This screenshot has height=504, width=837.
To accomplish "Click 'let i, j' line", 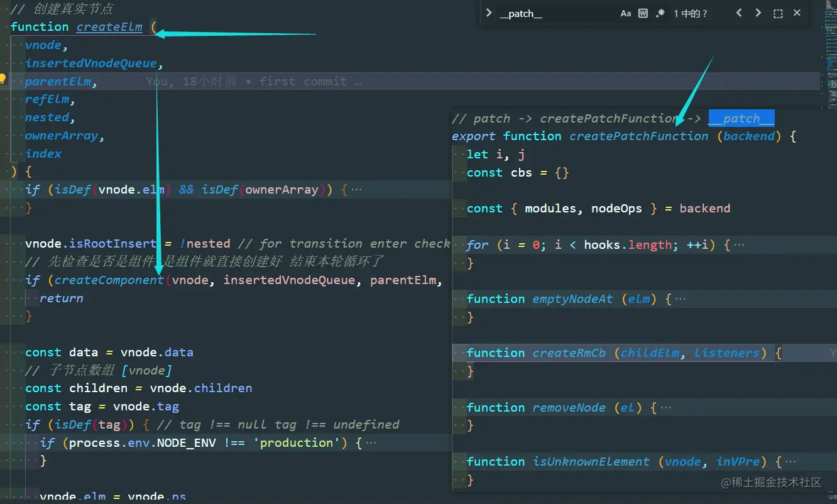I will (x=496, y=154).
